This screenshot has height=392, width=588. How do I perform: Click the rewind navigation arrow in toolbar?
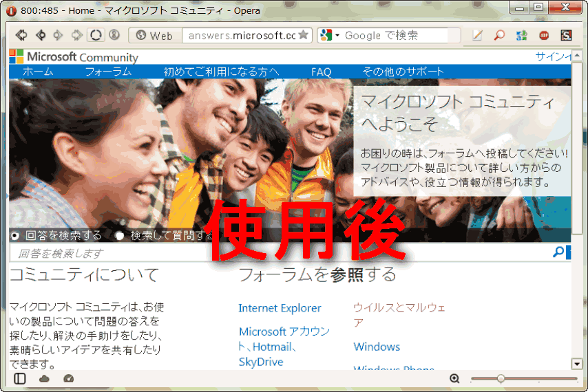(21, 35)
